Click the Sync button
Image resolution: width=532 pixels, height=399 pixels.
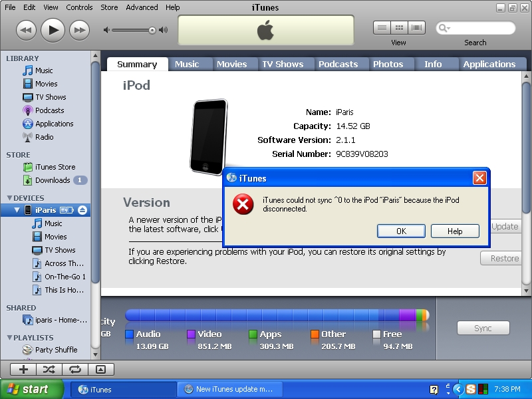483,328
